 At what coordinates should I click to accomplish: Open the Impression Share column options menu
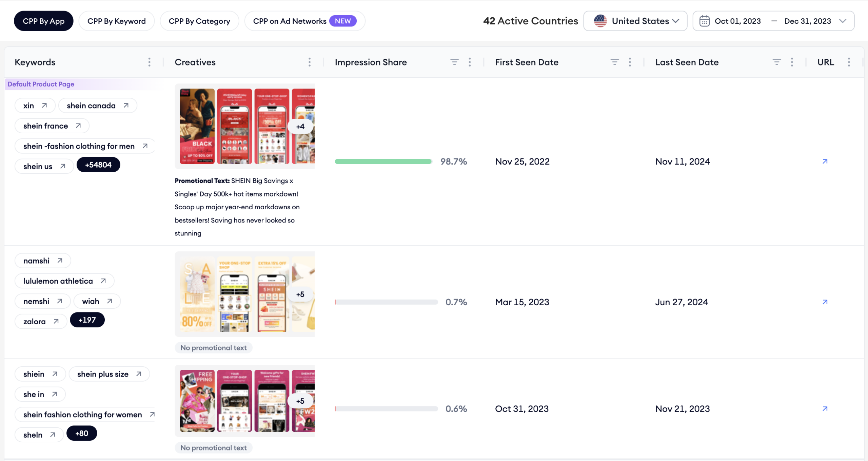point(470,62)
